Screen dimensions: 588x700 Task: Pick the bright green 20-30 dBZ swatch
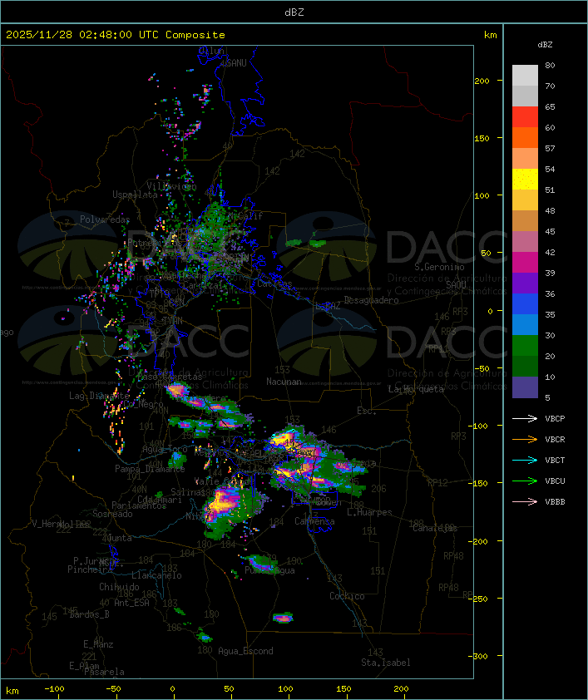click(525, 346)
